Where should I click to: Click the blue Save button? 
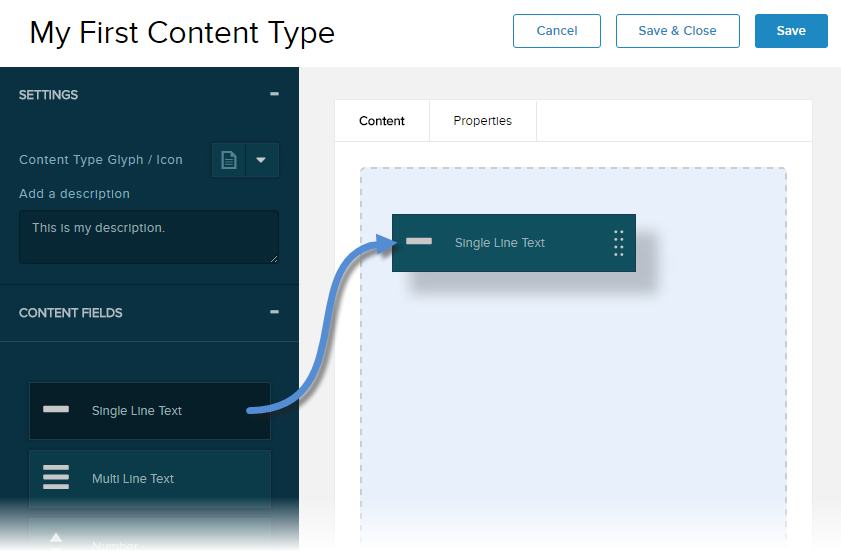click(790, 31)
